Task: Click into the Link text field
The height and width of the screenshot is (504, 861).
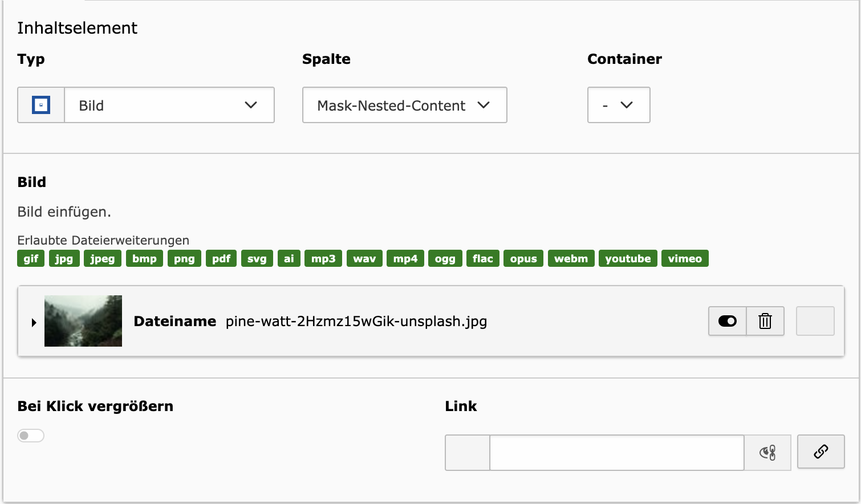Action: coord(616,453)
